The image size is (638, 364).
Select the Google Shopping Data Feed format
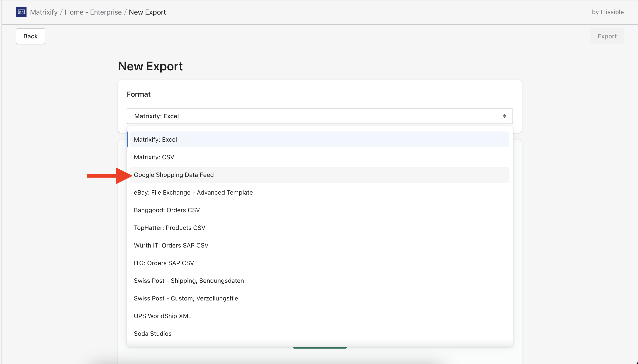(x=174, y=175)
